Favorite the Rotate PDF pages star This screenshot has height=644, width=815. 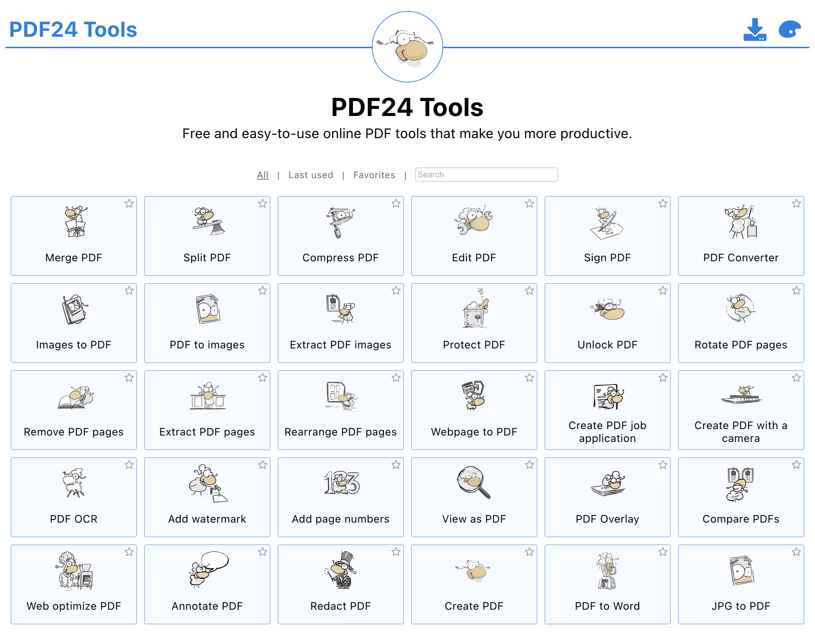796,291
